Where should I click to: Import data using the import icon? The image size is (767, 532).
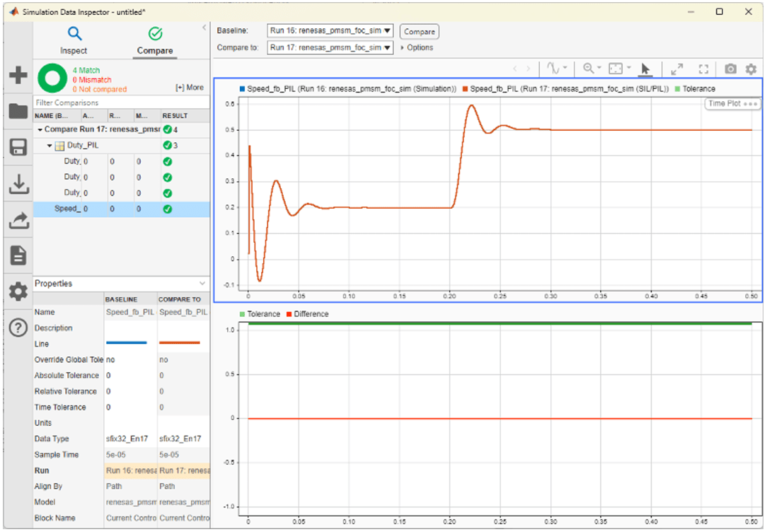click(x=18, y=184)
